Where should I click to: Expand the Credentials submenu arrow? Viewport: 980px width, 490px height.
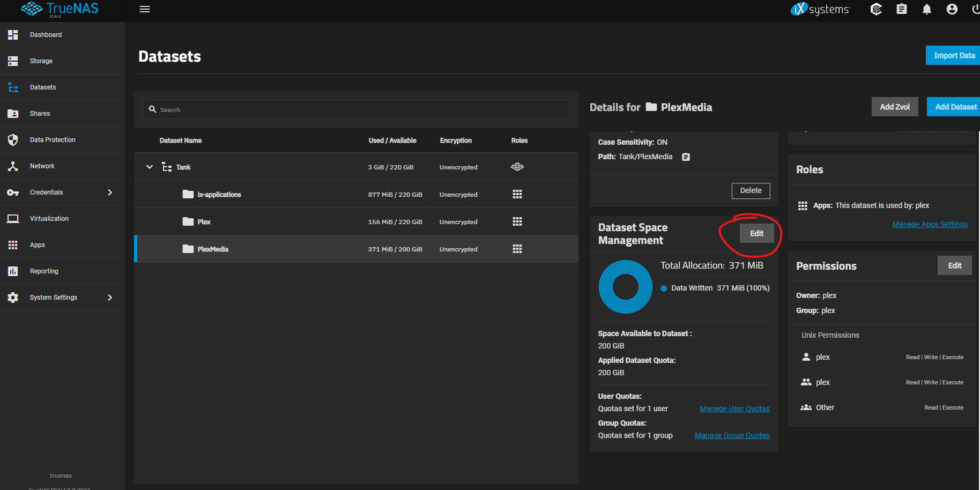tap(110, 192)
